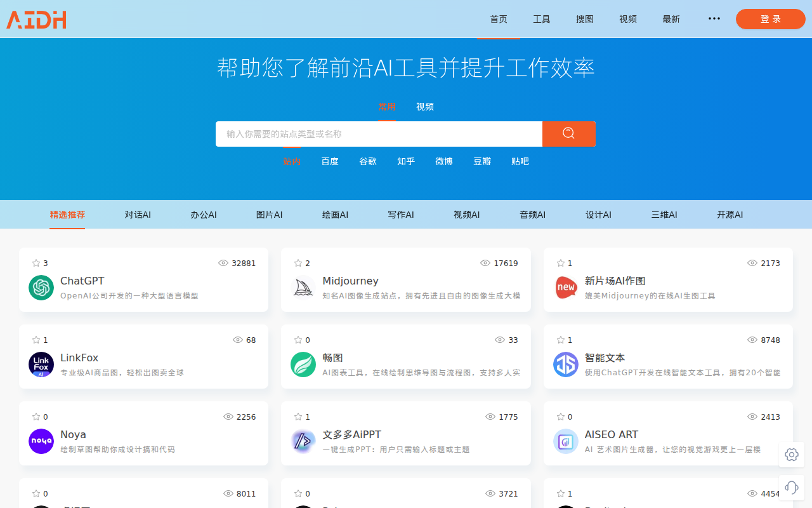Choose 谷歌 search engine

click(x=368, y=161)
